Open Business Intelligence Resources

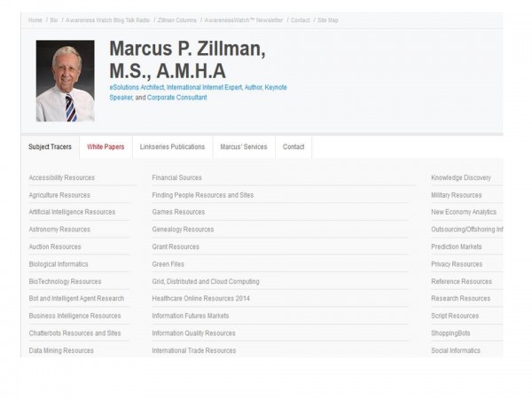[74, 316]
